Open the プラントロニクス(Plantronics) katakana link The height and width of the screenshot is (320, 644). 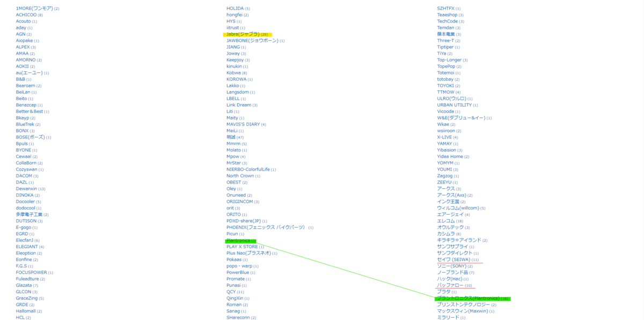tap(469, 299)
